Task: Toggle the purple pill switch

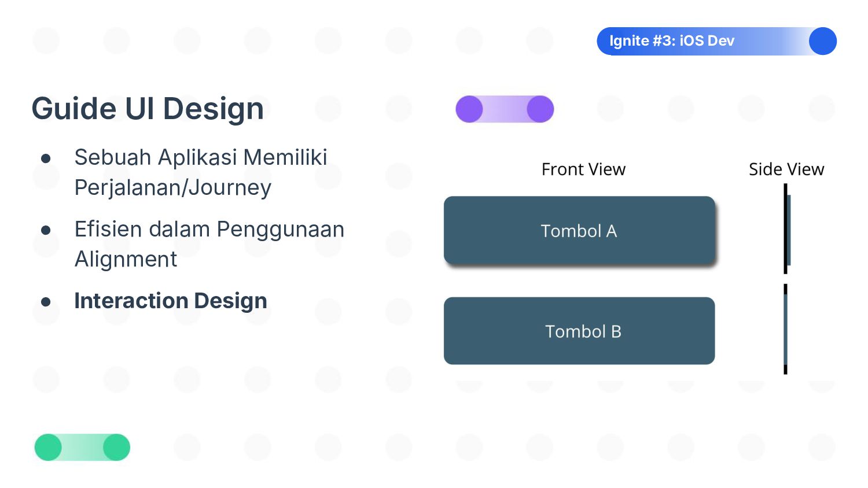Action: pos(505,109)
